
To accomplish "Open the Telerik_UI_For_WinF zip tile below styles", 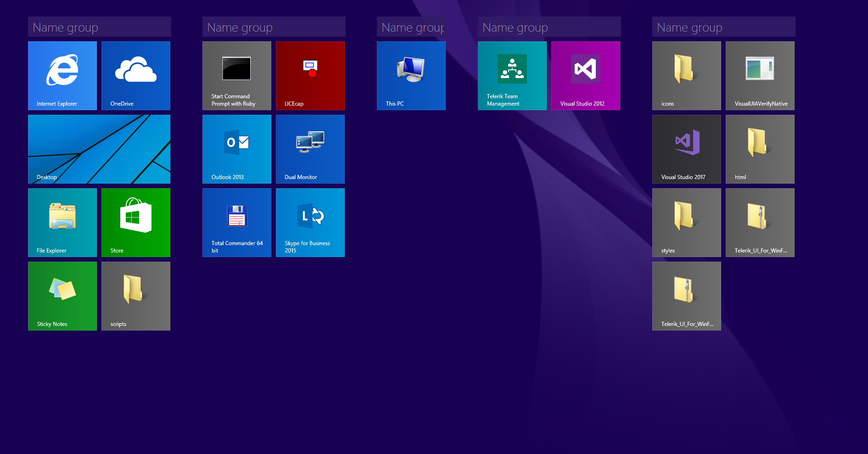I will click(x=687, y=296).
